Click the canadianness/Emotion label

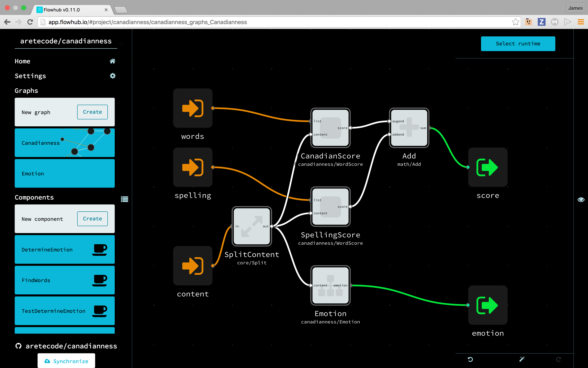click(x=331, y=322)
